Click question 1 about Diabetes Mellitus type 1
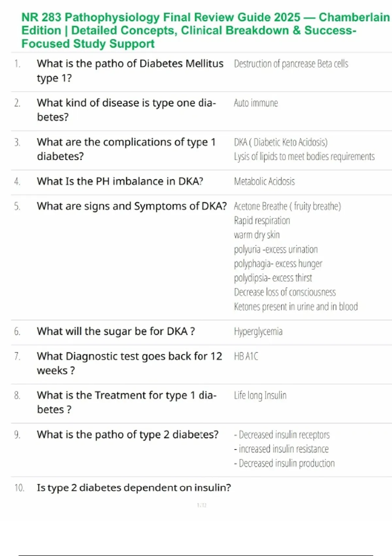Image resolution: width=392 pixels, height=556 pixels. tap(130, 71)
